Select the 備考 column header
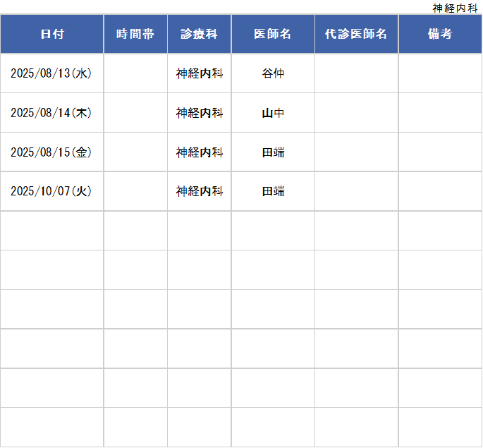This screenshot has width=483, height=448. click(x=440, y=34)
